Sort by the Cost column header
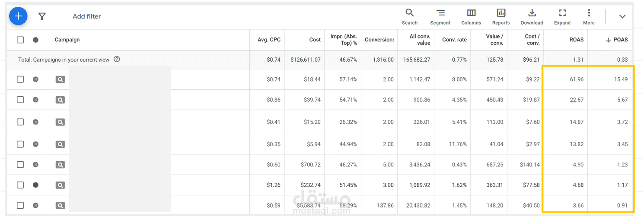This screenshot has width=644, height=220. click(315, 40)
